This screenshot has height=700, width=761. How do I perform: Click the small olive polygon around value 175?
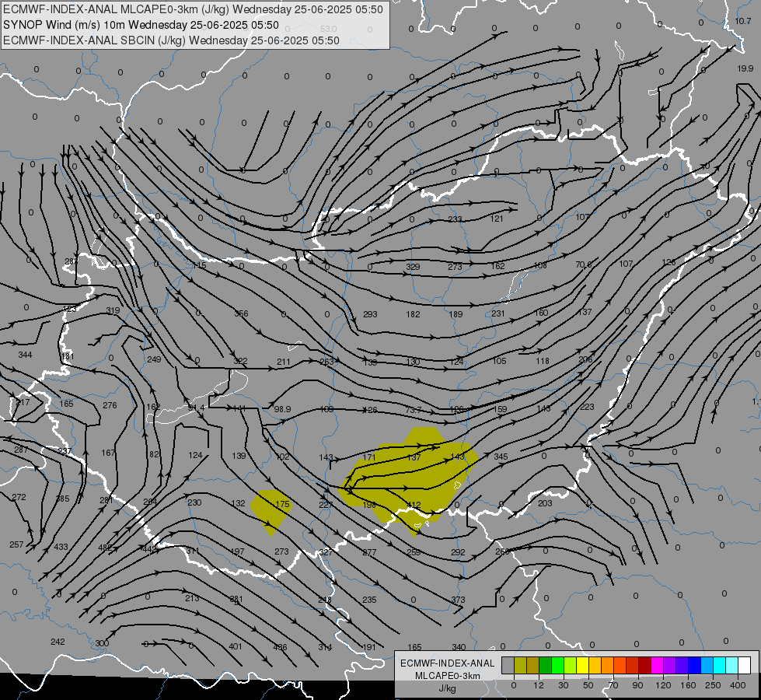271,511
